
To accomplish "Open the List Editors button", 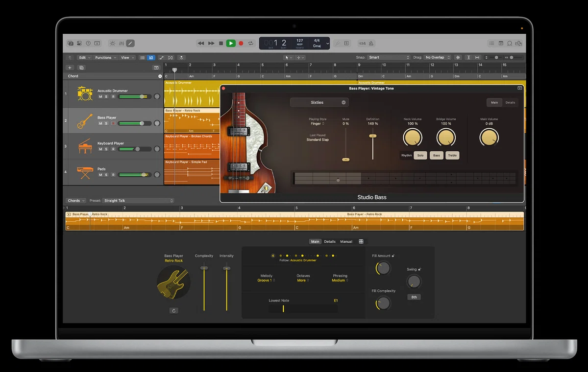I will (x=491, y=43).
